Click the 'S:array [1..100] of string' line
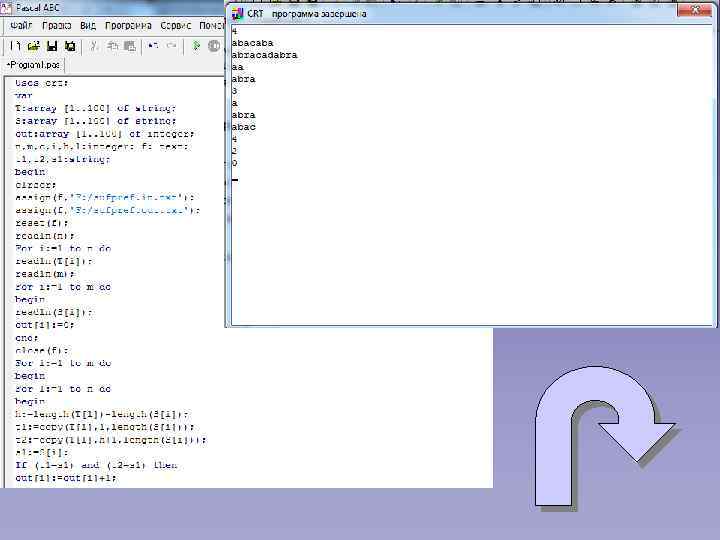The image size is (720, 540). pos(96,121)
